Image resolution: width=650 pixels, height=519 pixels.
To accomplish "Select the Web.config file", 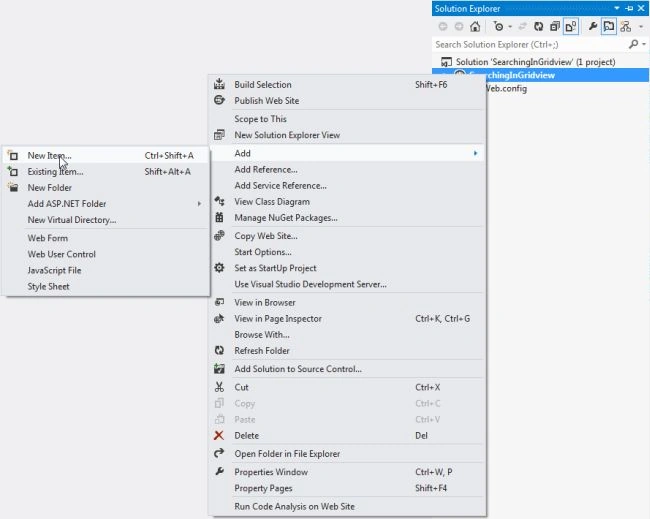I will [506, 88].
